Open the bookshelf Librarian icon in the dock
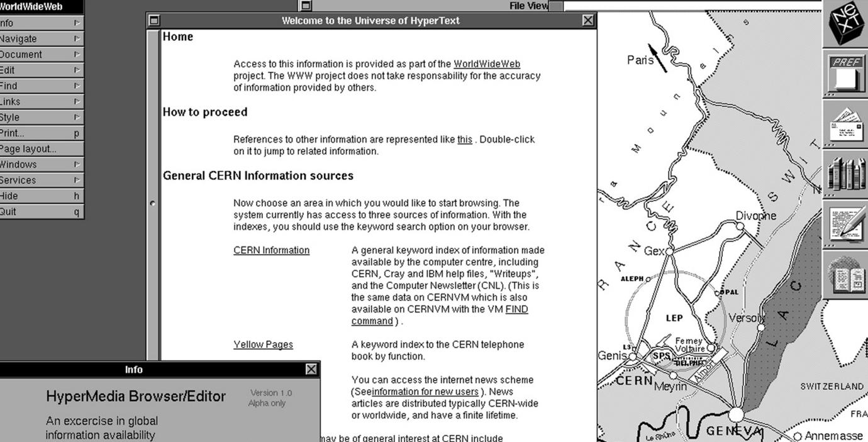The height and width of the screenshot is (442, 868). tap(845, 174)
